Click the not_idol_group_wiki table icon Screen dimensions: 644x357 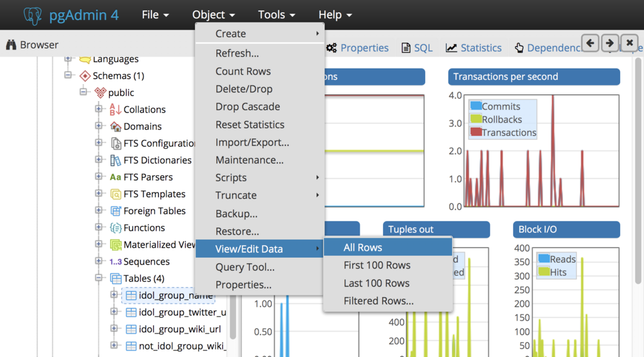click(x=131, y=346)
